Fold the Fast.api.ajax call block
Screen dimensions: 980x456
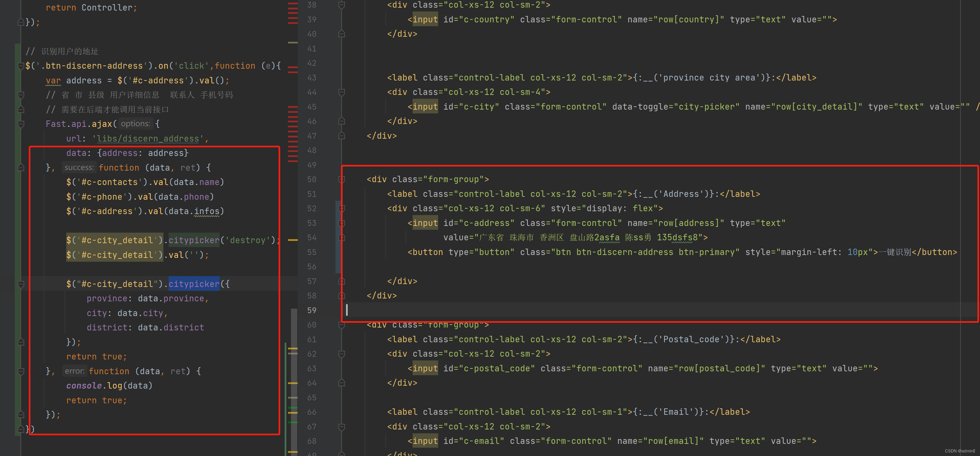pyautogui.click(x=21, y=124)
